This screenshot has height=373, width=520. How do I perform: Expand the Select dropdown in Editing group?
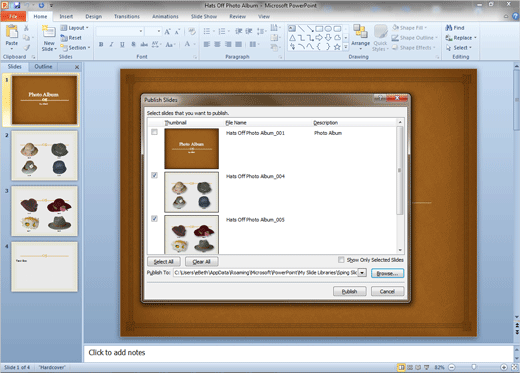[x=459, y=48]
